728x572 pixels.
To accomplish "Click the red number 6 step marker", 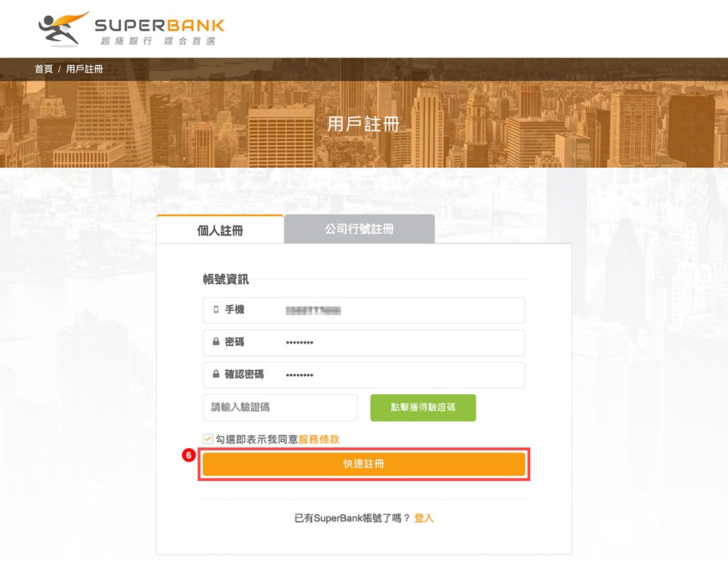I will click(188, 455).
